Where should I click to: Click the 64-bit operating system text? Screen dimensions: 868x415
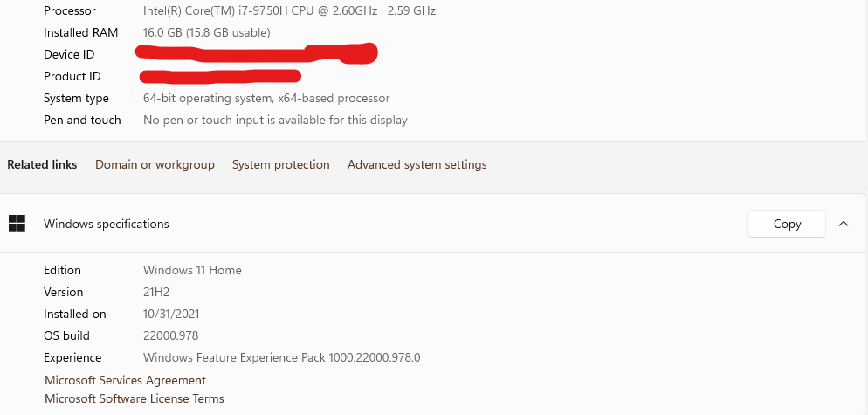coord(266,98)
